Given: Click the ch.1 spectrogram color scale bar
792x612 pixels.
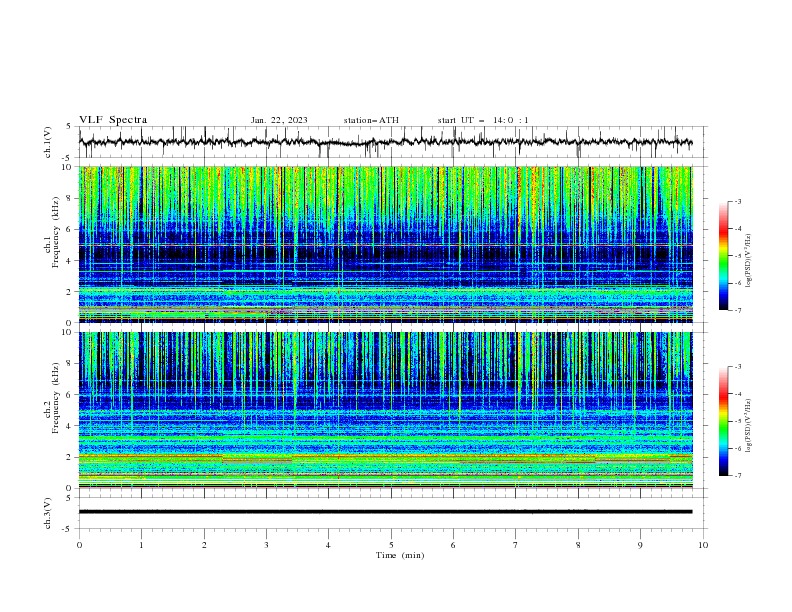Looking at the screenshot, I should coord(723,256).
